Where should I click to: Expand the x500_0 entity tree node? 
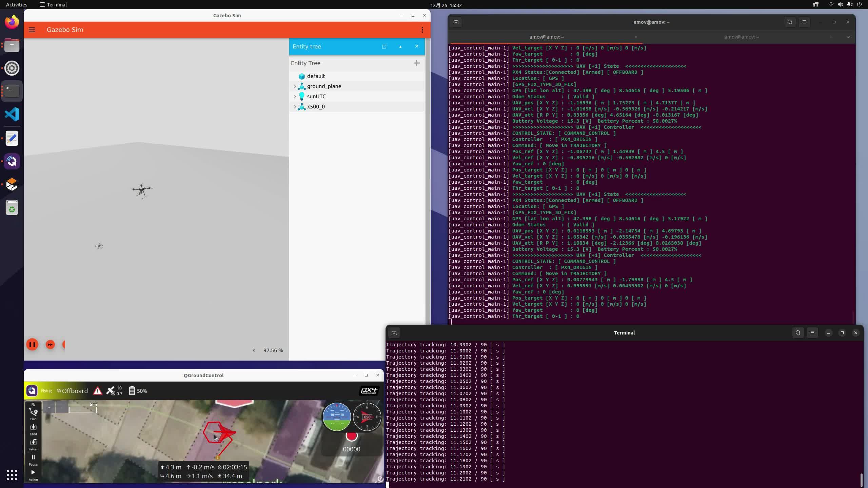(295, 107)
